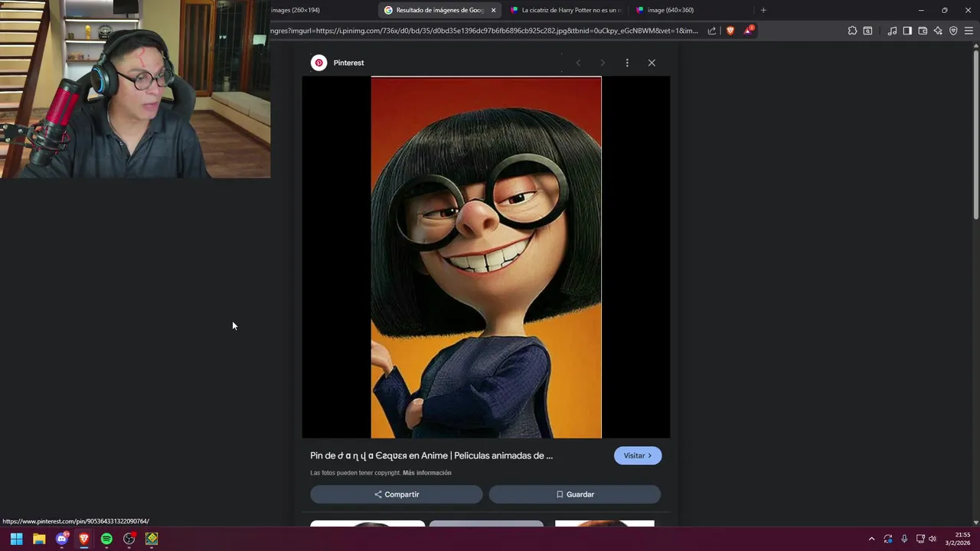The image size is (980, 551).
Task: Click the first related image thumbnail below
Action: (367, 523)
